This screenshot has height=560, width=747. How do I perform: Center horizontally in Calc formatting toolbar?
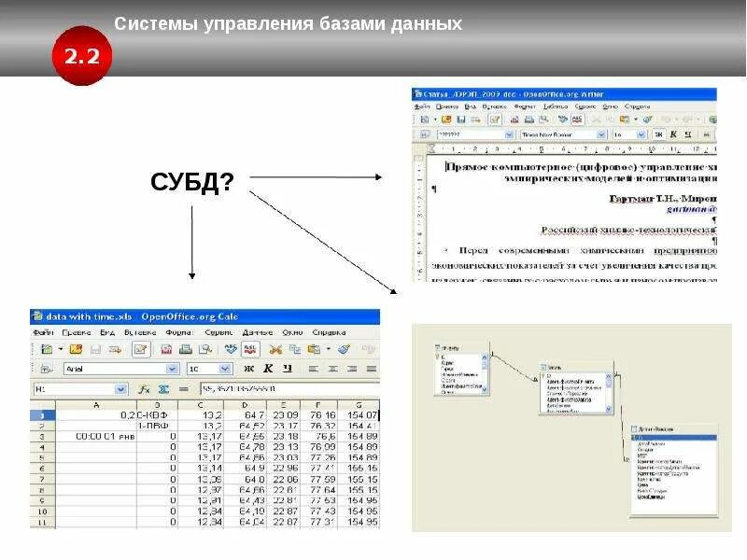[332, 369]
